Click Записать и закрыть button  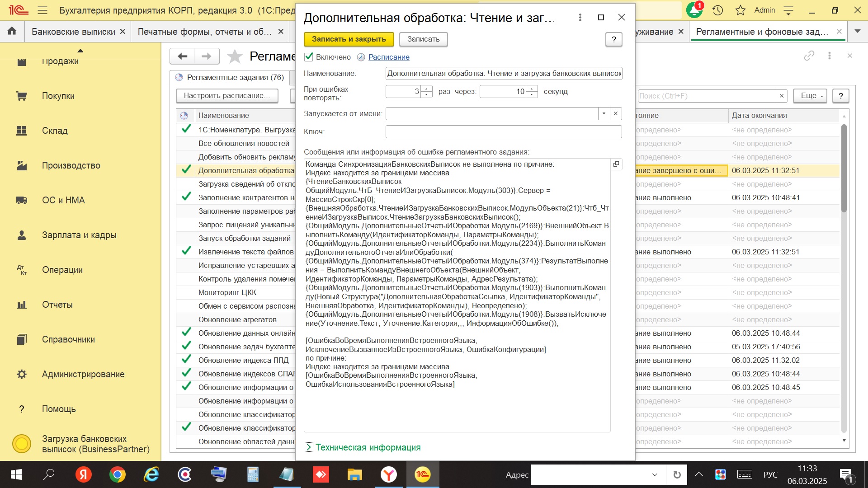click(x=349, y=39)
